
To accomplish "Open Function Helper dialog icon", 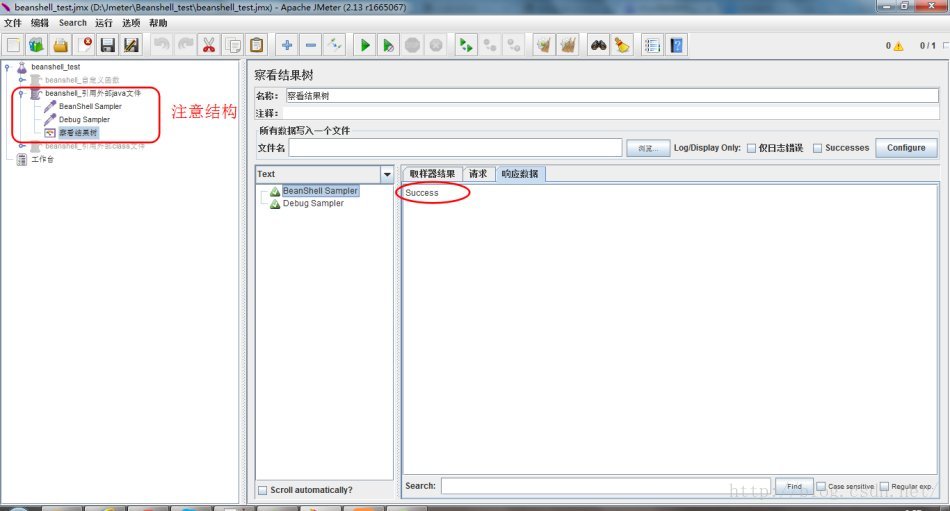I will coord(653,45).
